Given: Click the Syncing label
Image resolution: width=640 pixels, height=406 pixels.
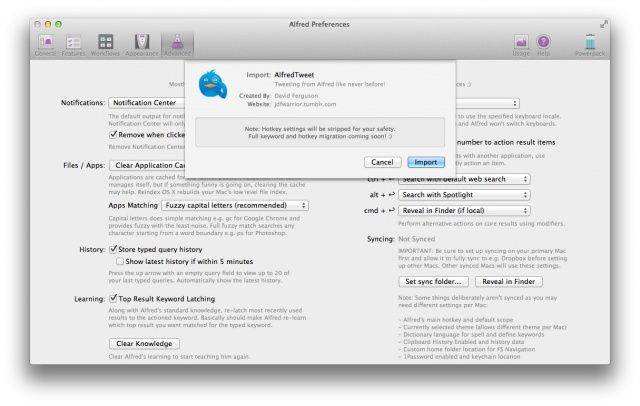Looking at the screenshot, I should [x=380, y=239].
